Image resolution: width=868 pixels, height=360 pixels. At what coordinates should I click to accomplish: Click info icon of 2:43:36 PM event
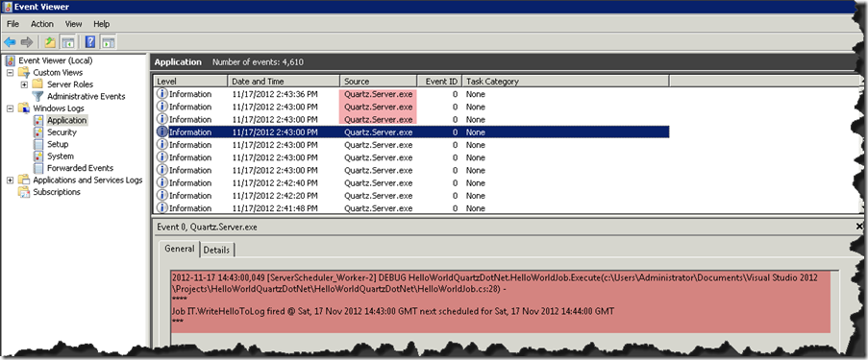click(x=162, y=94)
